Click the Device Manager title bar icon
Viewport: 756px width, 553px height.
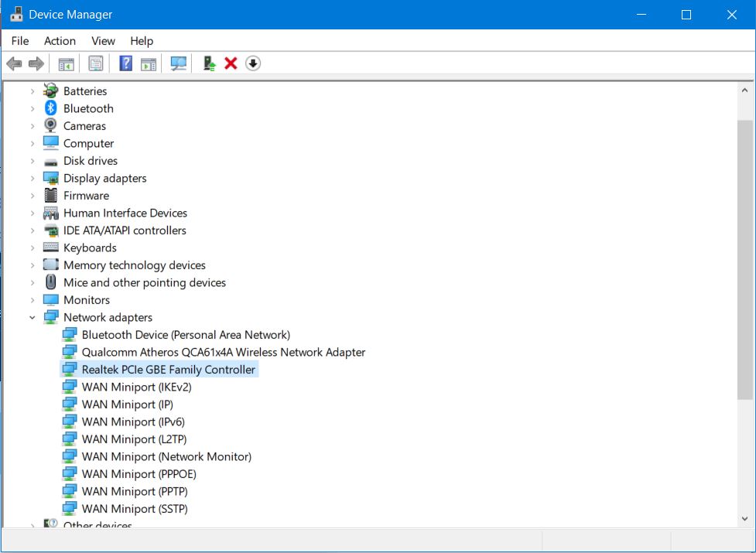(x=16, y=15)
